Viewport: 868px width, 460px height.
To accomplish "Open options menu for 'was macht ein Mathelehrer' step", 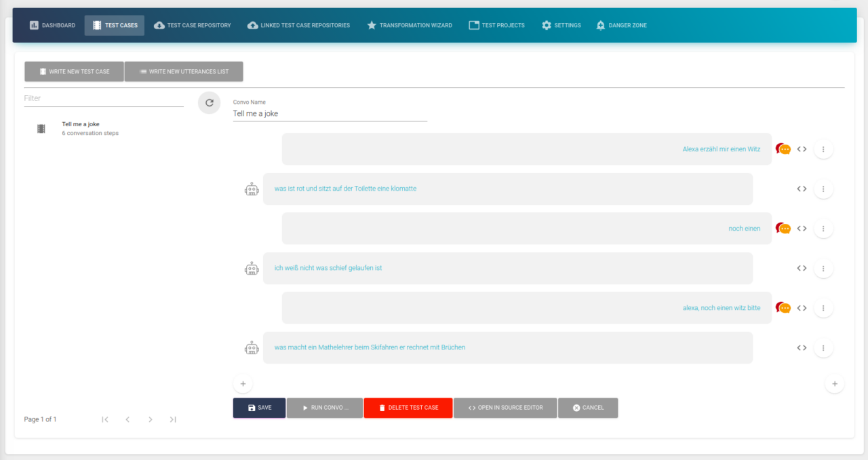I will [x=823, y=347].
